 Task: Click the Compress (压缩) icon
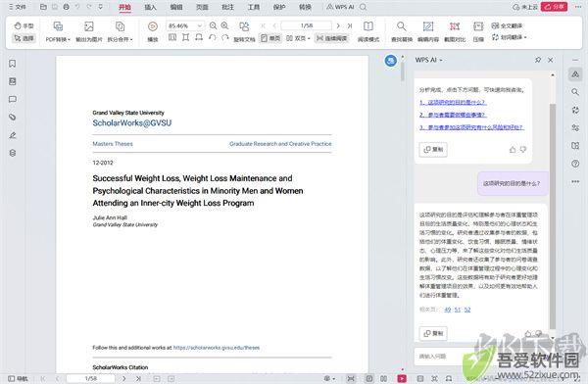pyautogui.click(x=478, y=26)
